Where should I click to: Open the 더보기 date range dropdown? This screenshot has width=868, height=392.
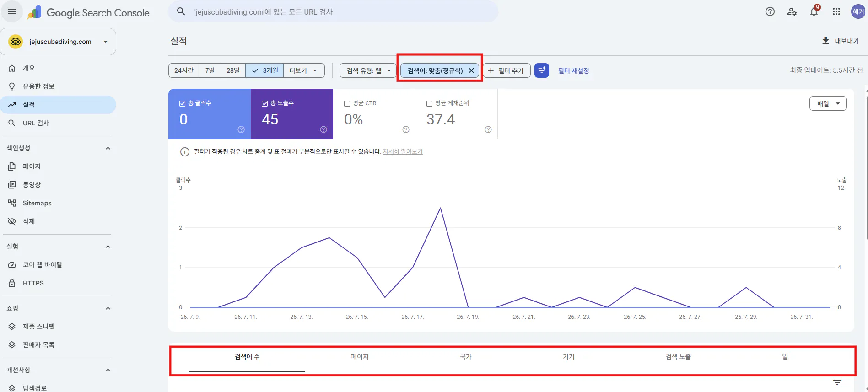(x=304, y=70)
